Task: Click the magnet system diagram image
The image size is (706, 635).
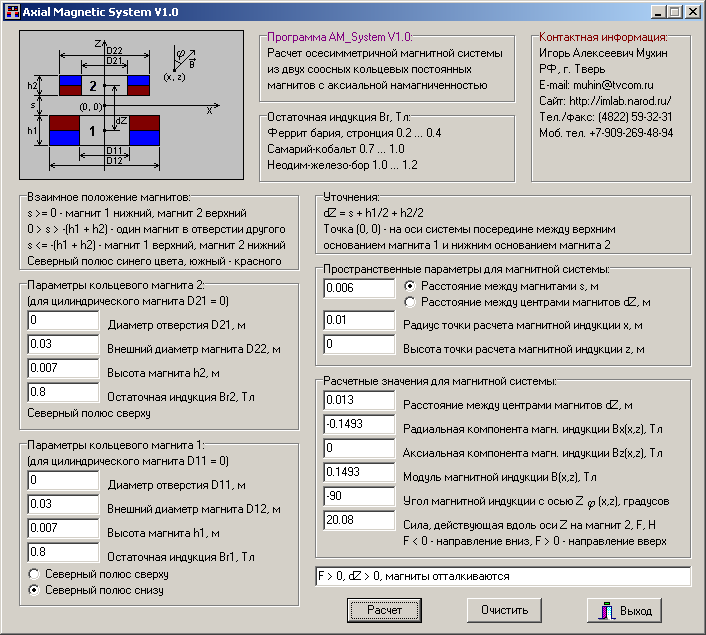Action: [x=131, y=105]
